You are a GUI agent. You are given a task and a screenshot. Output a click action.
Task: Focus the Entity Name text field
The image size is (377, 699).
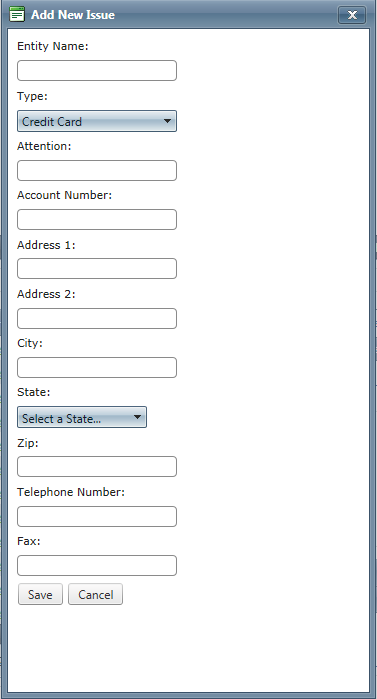(97, 70)
